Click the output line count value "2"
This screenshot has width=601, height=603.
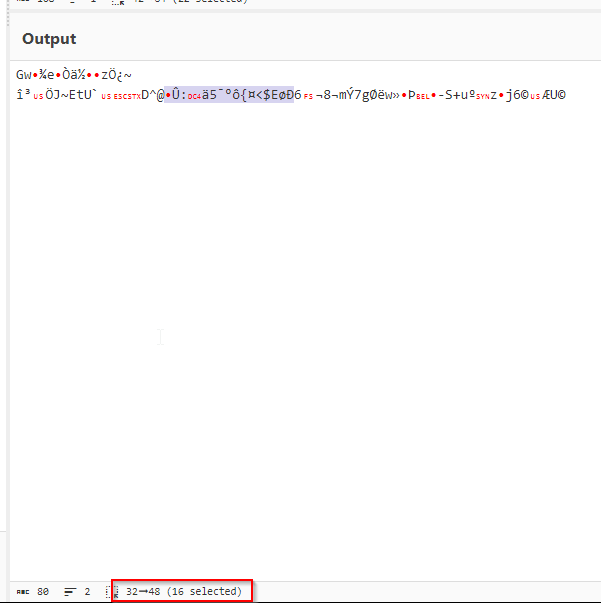tap(87, 591)
